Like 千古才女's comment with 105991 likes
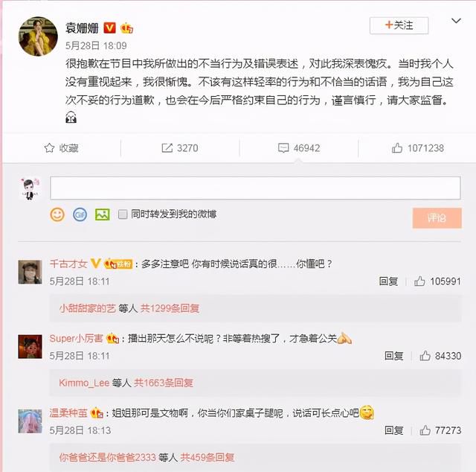The height and width of the screenshot is (472, 476). point(419,281)
